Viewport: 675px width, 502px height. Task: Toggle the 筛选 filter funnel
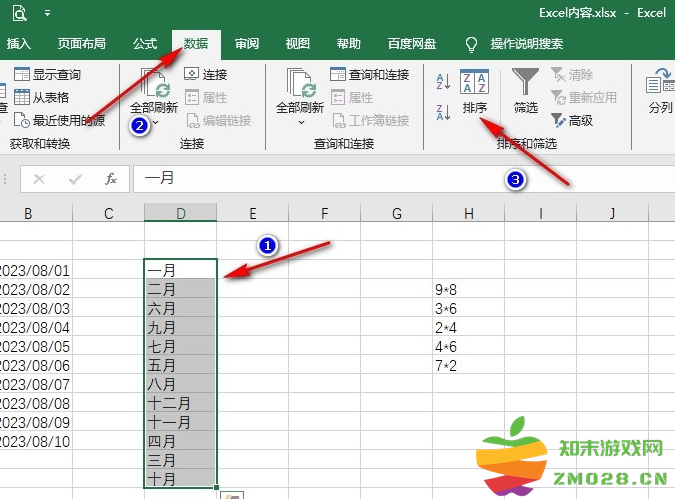click(x=525, y=91)
